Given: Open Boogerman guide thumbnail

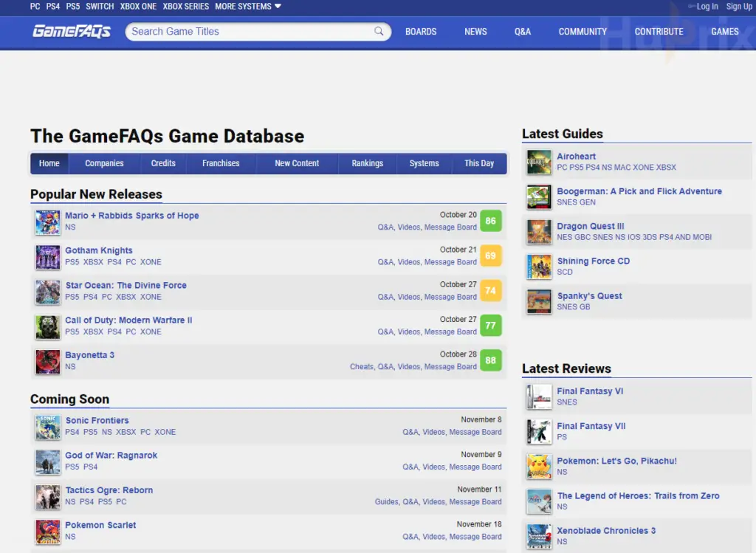Looking at the screenshot, I should pyautogui.click(x=538, y=197).
